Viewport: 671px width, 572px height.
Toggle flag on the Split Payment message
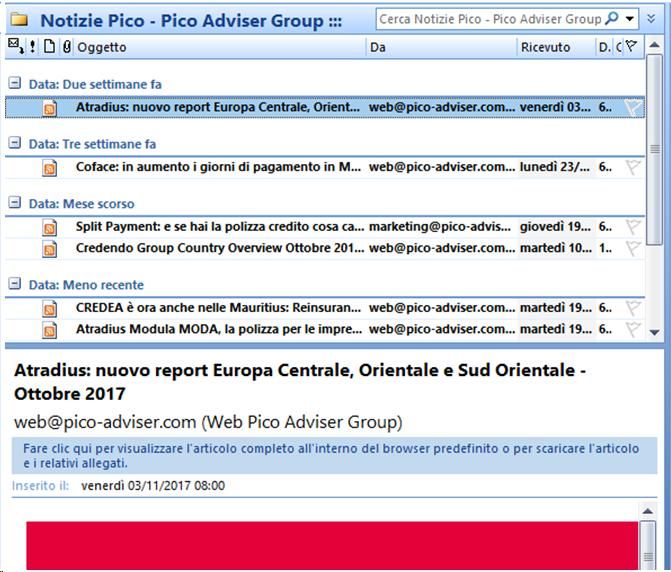click(x=633, y=227)
